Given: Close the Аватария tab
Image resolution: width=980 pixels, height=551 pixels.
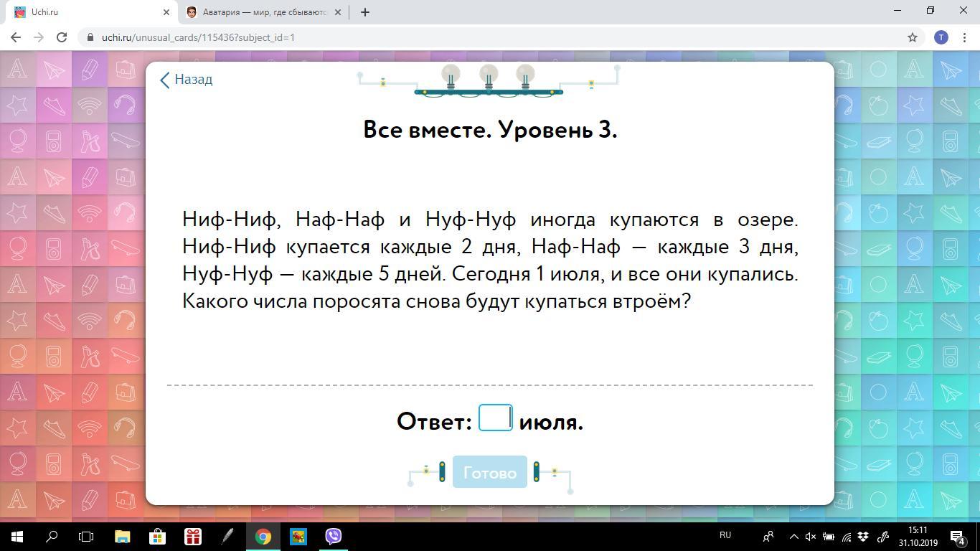Looking at the screenshot, I should coord(337,12).
